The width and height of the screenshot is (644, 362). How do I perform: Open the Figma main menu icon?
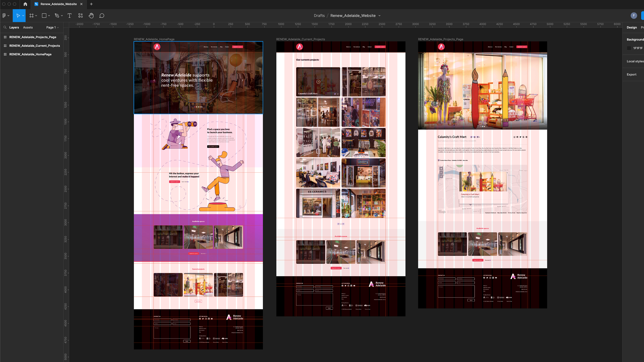click(x=4, y=15)
